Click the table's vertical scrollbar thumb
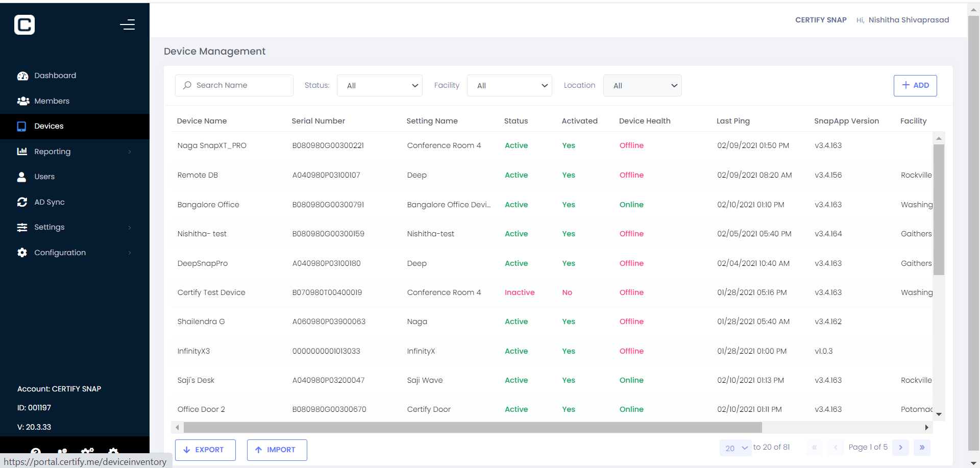 [x=939, y=210]
